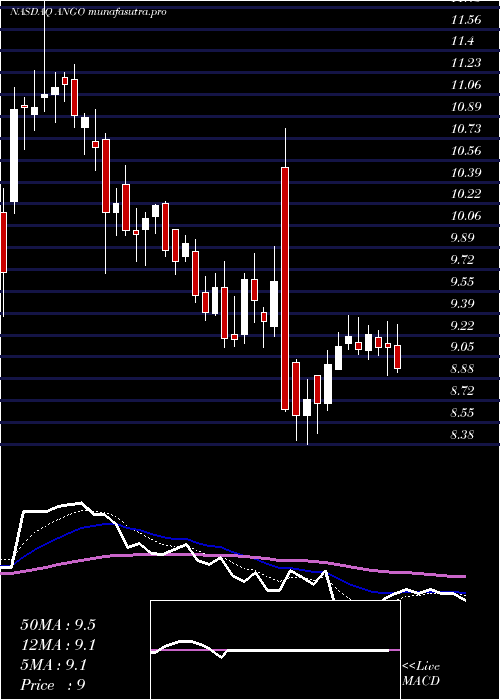Screen dimensions: 500x700
Task: Click the 50MA : 9.5 legend entry
Action: (x=58, y=625)
